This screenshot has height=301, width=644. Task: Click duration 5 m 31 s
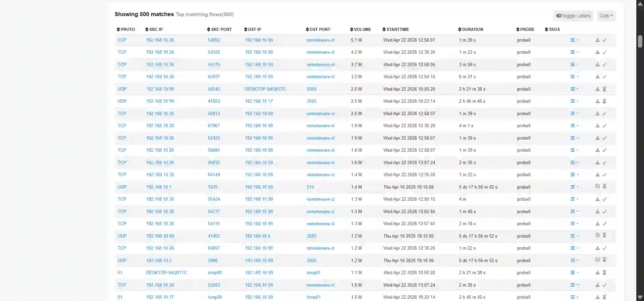pos(467,77)
